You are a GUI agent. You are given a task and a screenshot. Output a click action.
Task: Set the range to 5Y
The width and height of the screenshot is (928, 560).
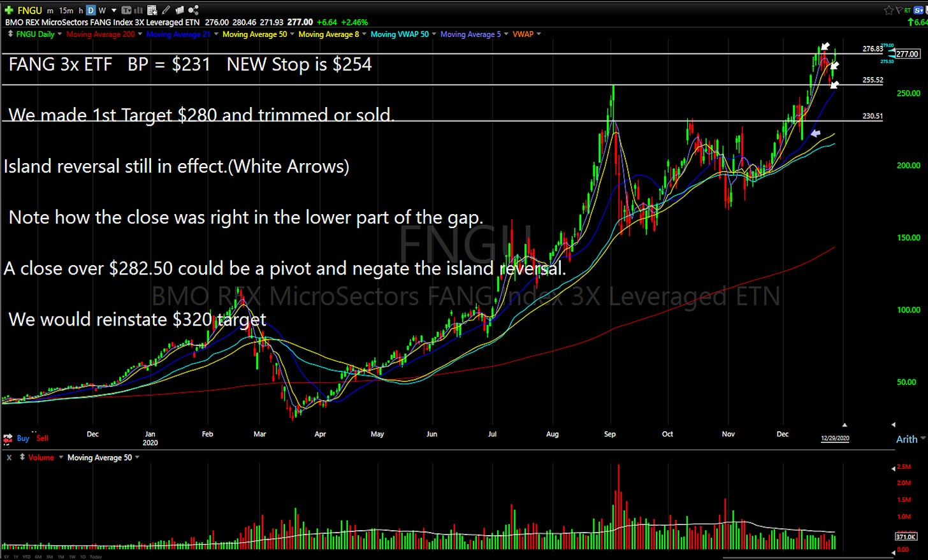[6, 557]
